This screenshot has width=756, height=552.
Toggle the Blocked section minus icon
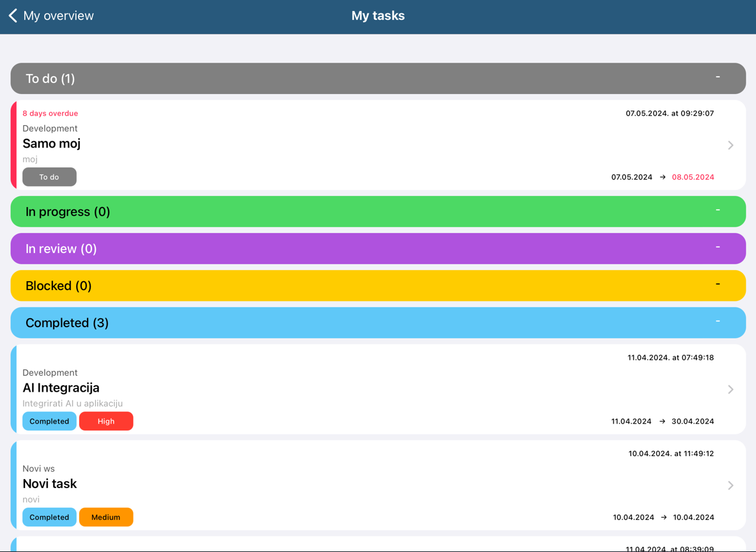click(x=718, y=284)
